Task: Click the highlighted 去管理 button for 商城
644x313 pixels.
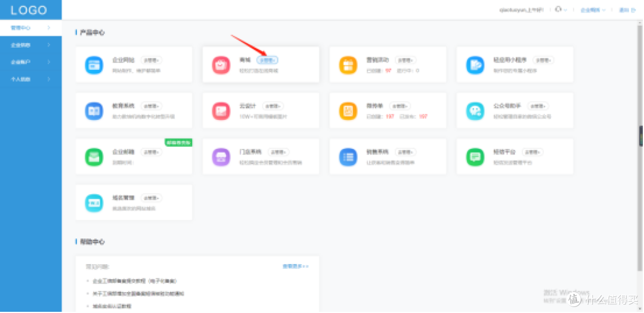Action: (x=267, y=60)
